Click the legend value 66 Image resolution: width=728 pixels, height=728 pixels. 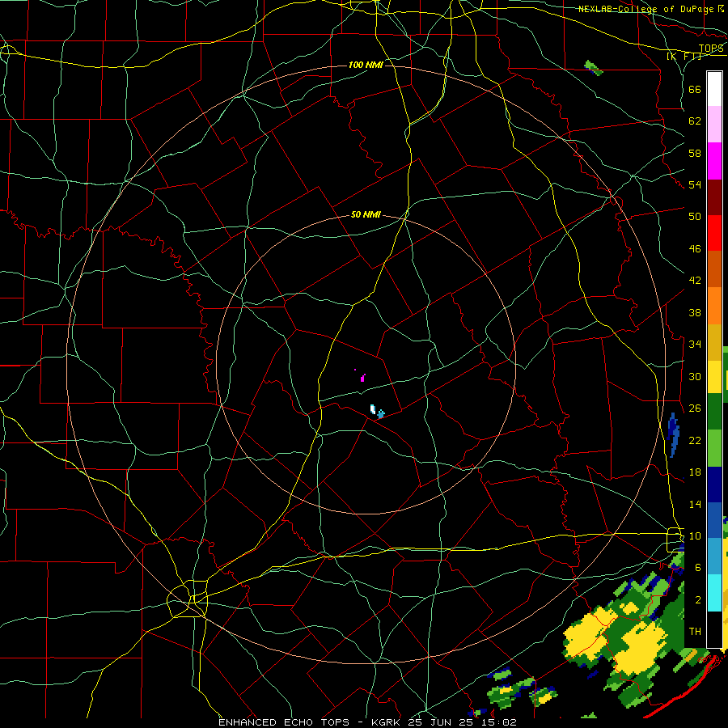[x=695, y=89]
